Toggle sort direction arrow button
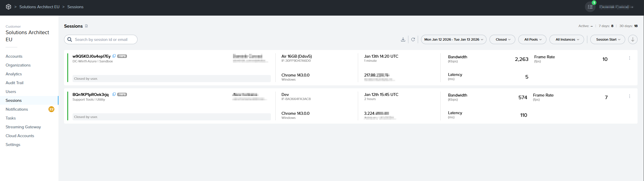 633,39
